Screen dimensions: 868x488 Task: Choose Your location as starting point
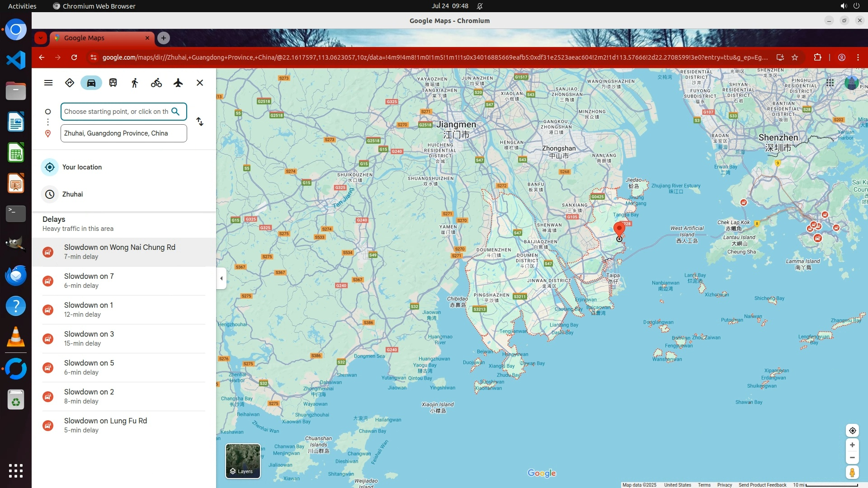point(82,167)
